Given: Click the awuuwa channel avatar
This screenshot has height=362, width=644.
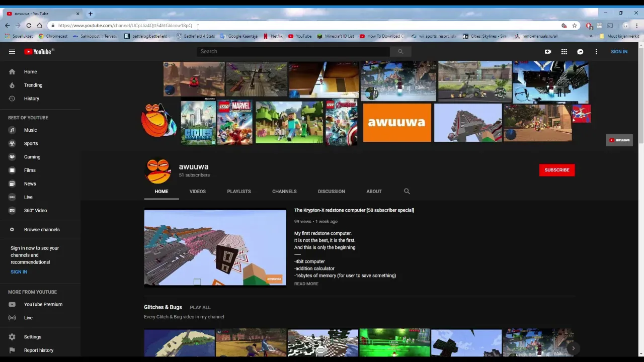Looking at the screenshot, I should point(158,170).
